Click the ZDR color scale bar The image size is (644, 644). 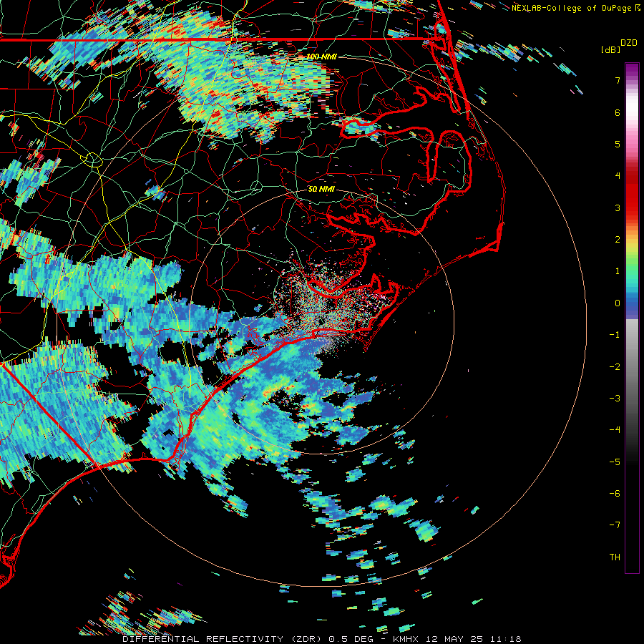point(632,318)
